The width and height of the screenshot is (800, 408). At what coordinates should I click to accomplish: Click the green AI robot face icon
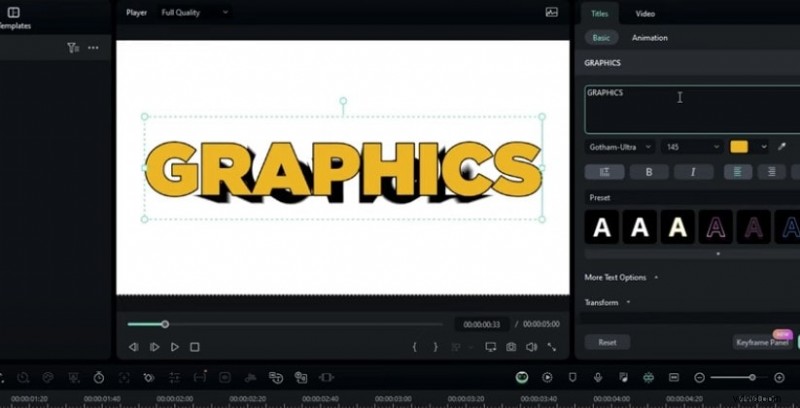521,377
